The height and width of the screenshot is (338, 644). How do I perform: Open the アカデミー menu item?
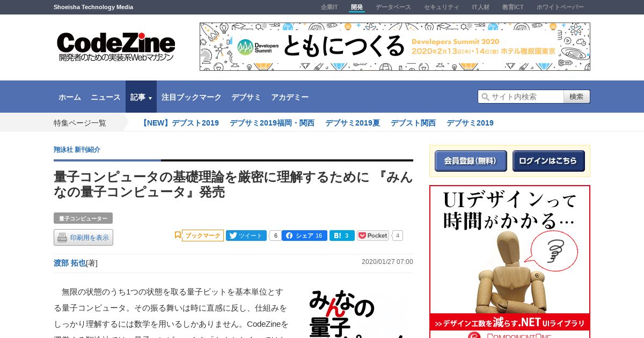coord(290,97)
